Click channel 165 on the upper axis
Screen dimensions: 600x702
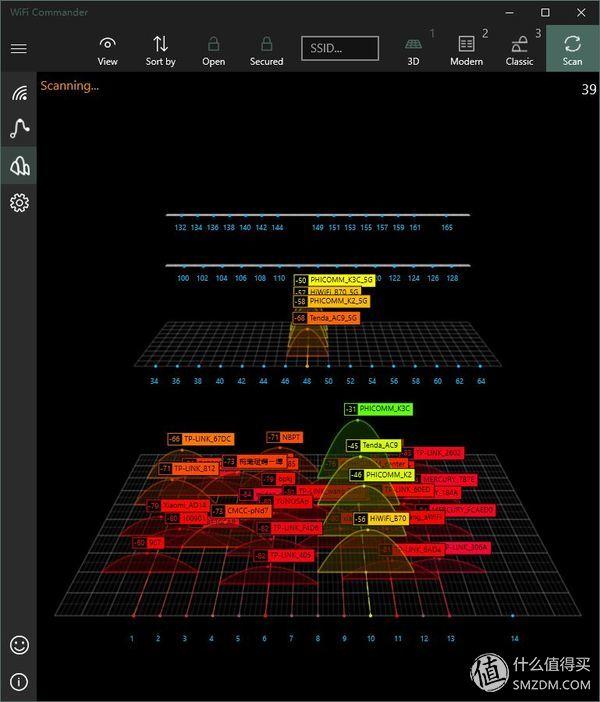coord(447,227)
